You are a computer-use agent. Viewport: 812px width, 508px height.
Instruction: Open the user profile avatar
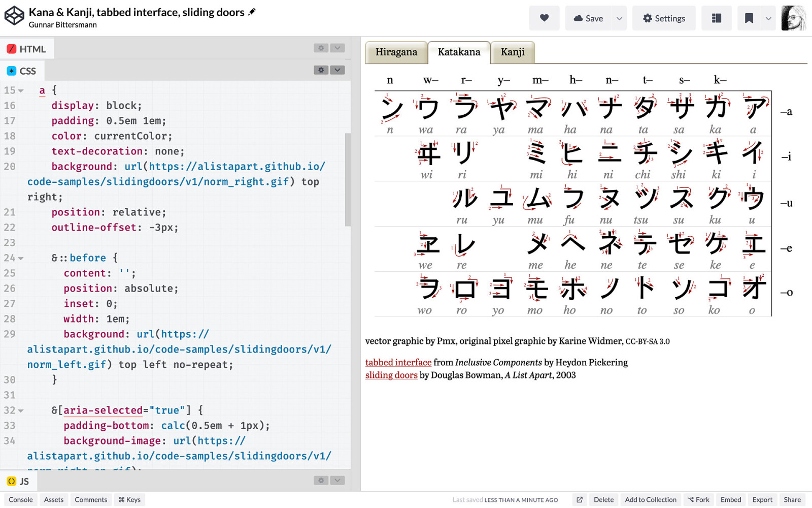pos(794,18)
